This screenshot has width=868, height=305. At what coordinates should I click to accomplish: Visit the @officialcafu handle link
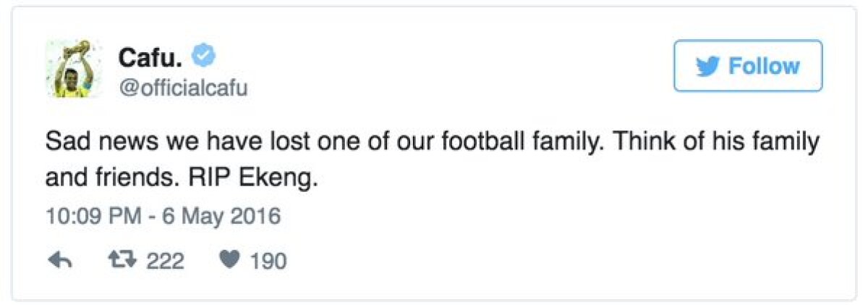click(x=182, y=88)
